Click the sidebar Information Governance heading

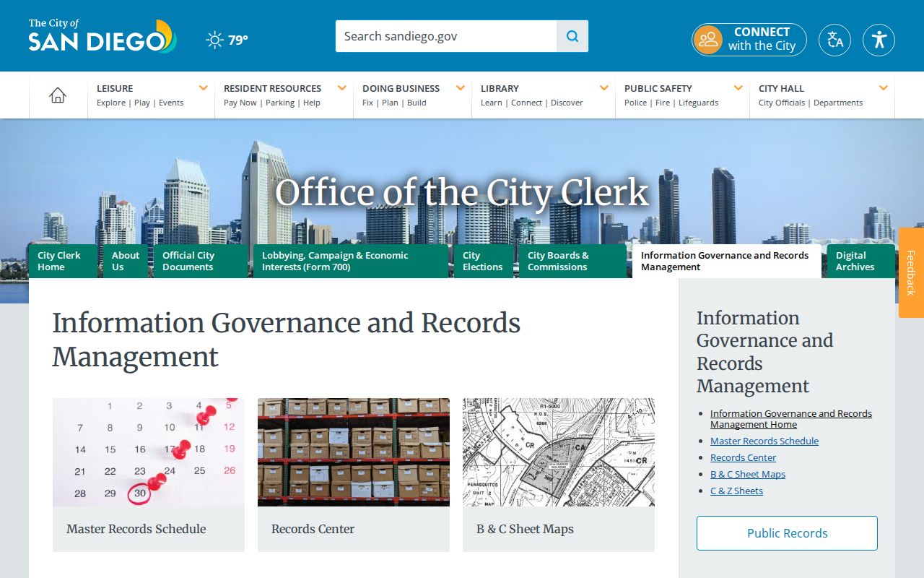764,352
